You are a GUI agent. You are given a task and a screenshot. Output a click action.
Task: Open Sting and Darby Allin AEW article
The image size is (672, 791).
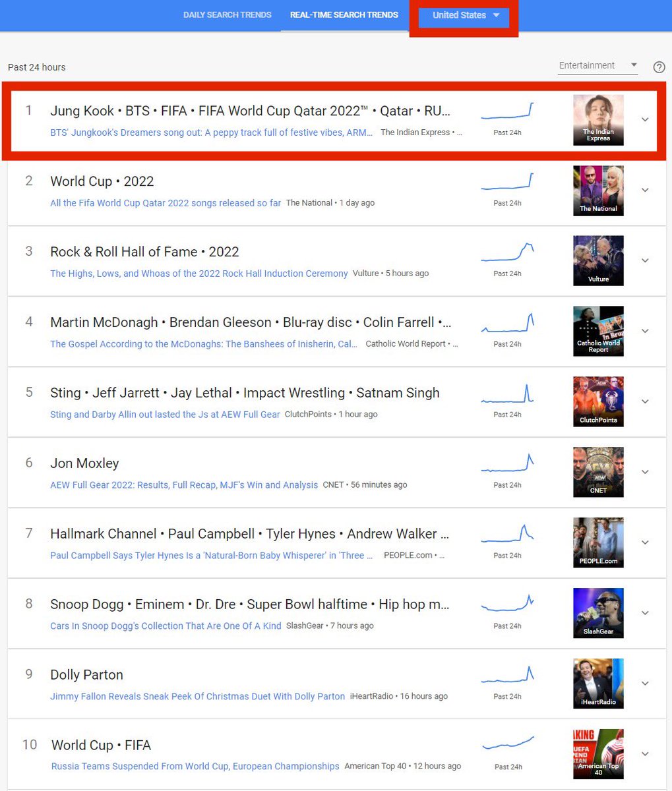tap(165, 415)
